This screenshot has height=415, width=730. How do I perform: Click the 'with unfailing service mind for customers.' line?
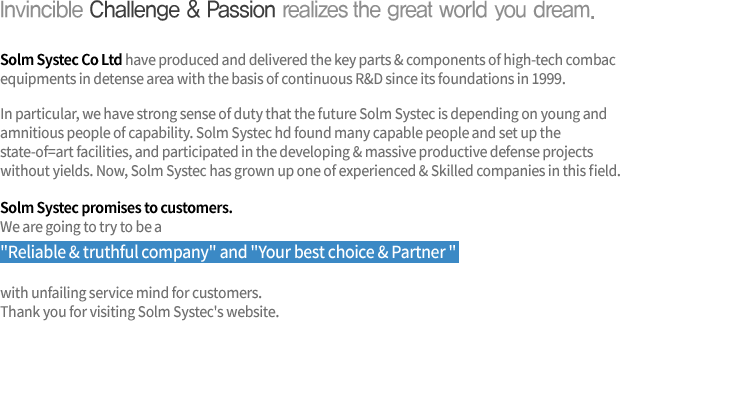(x=131, y=293)
